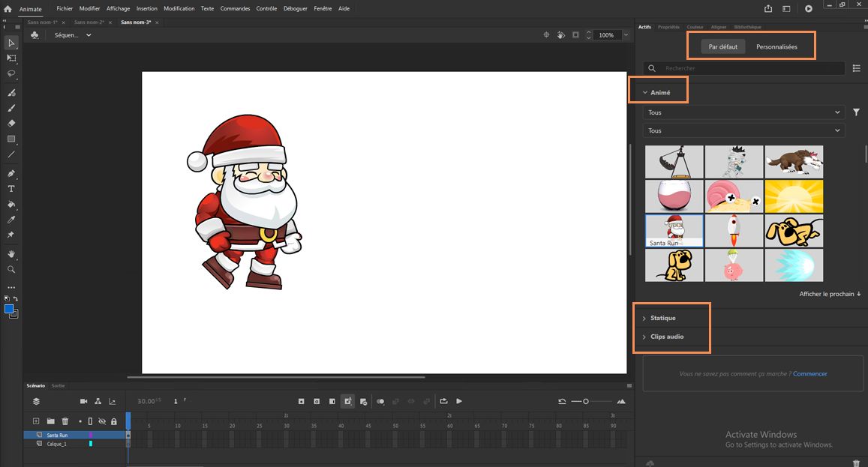
Task: Expand the Clips audio section
Action: click(666, 337)
